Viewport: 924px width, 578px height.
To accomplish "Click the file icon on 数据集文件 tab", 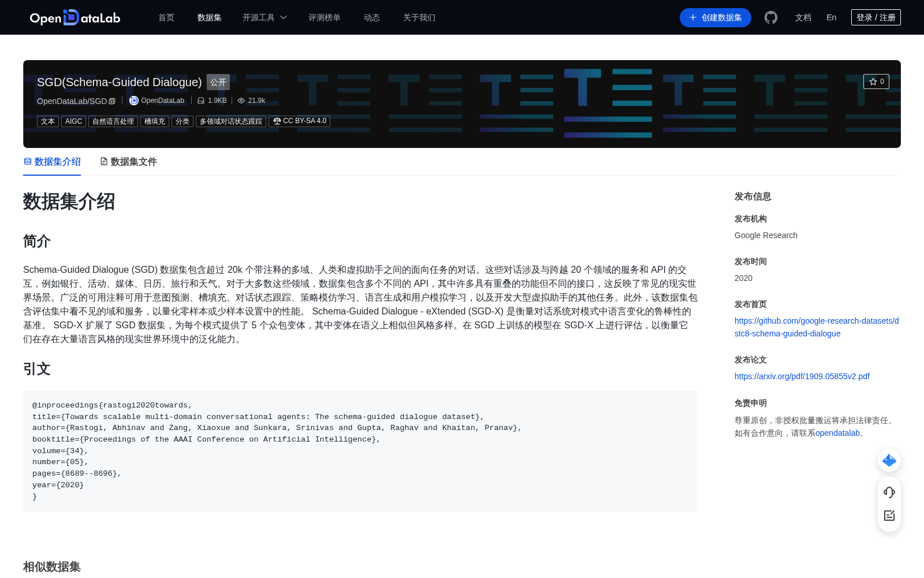I will [x=104, y=161].
